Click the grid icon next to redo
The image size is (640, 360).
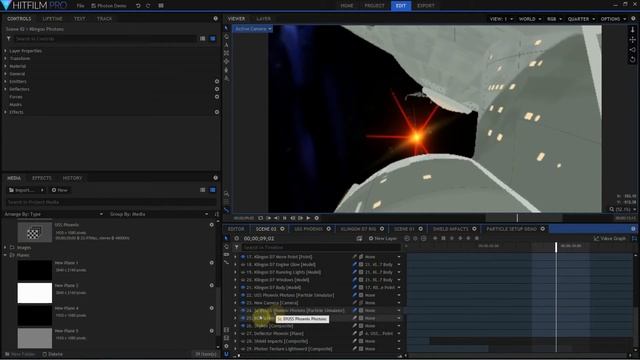pyautogui.click(x=161, y=6)
